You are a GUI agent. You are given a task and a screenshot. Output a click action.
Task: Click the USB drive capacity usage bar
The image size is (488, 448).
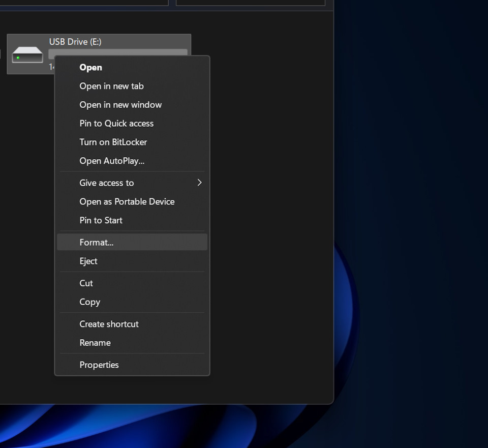point(118,52)
